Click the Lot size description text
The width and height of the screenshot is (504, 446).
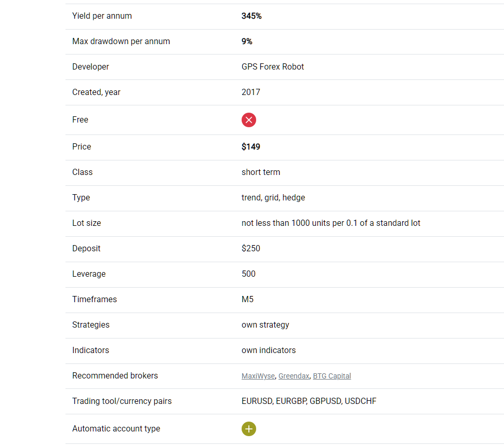(x=331, y=223)
